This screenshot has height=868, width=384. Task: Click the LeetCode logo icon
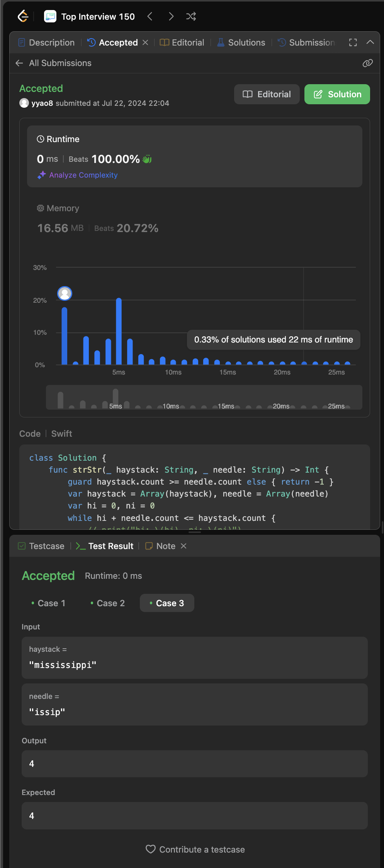[23, 16]
